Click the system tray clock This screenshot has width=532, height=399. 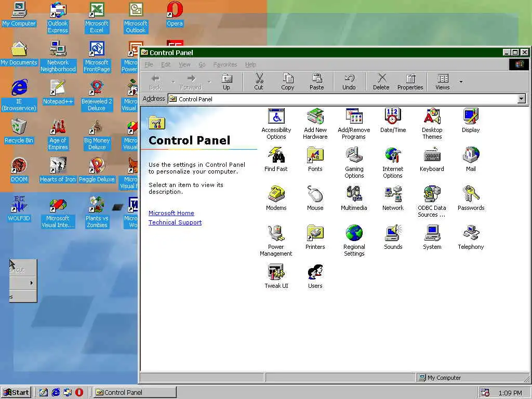point(510,393)
